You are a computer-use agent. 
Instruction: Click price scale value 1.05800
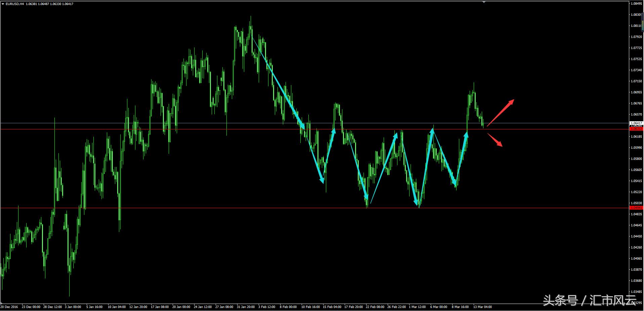tap(636, 159)
